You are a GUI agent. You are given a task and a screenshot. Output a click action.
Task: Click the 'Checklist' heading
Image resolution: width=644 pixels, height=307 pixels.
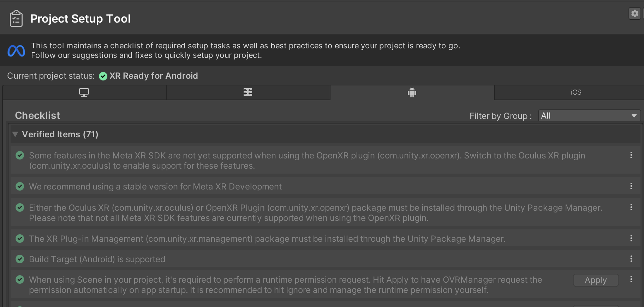point(37,115)
